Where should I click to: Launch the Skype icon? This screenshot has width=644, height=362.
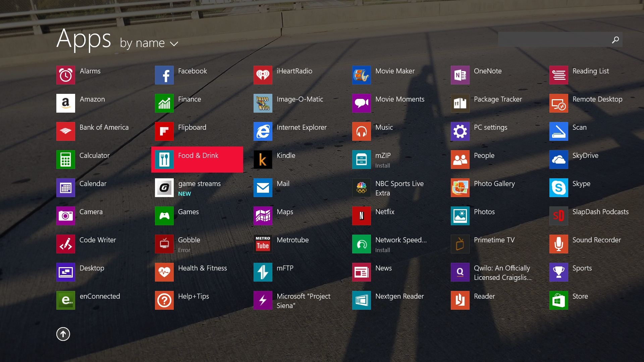point(559,188)
